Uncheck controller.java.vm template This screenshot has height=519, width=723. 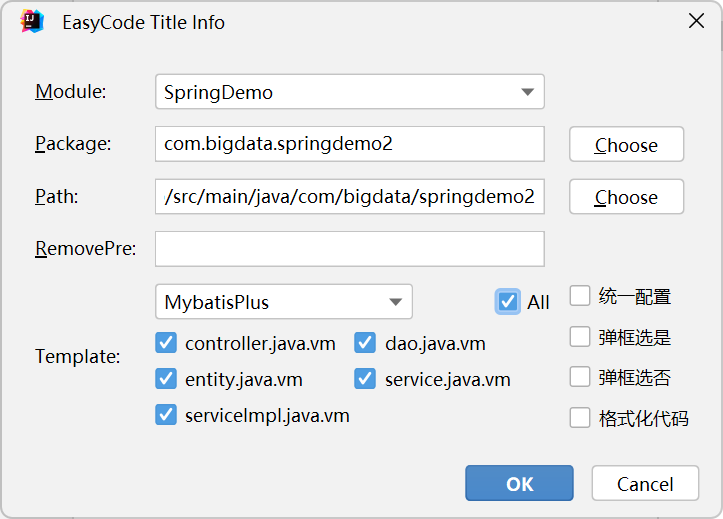(167, 344)
